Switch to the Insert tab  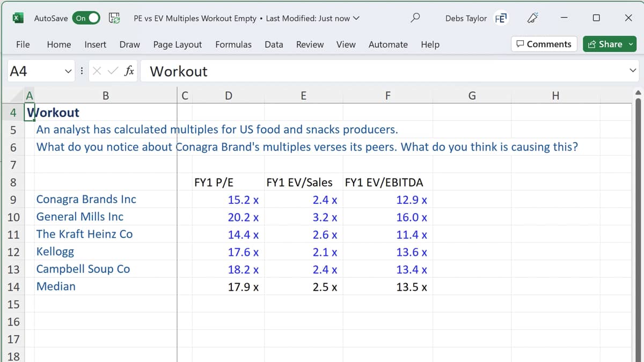[95, 45]
